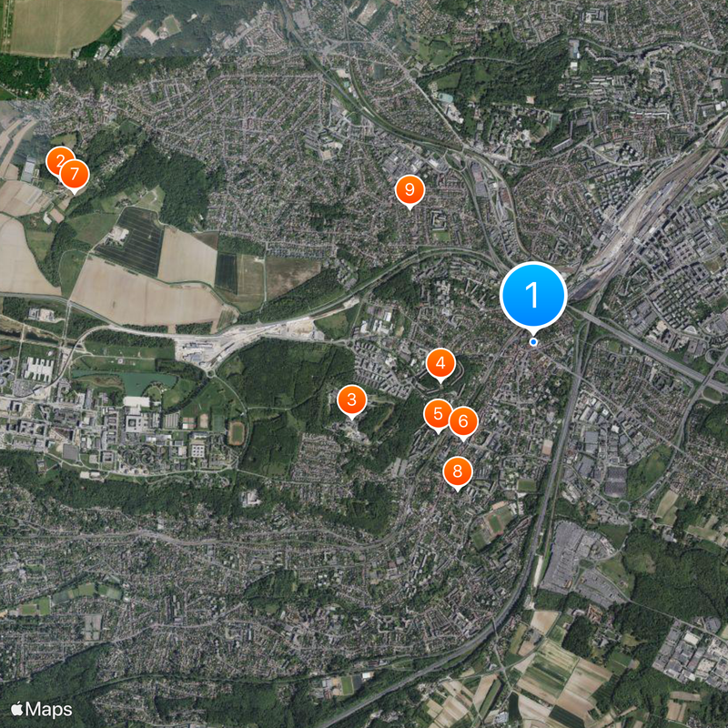Viewport: 728px width, 728px height.
Task: Select the dark striped crop field near pin 7
Action: (x=132, y=240)
